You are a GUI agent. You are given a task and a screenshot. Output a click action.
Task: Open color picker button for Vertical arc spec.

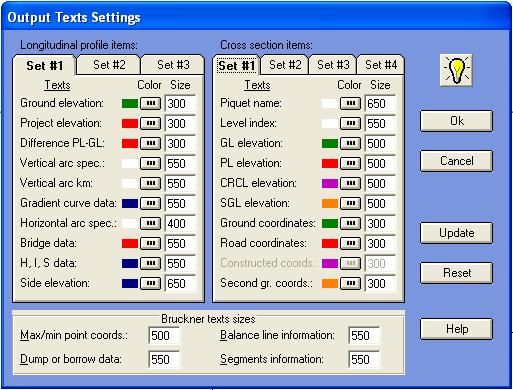(150, 164)
